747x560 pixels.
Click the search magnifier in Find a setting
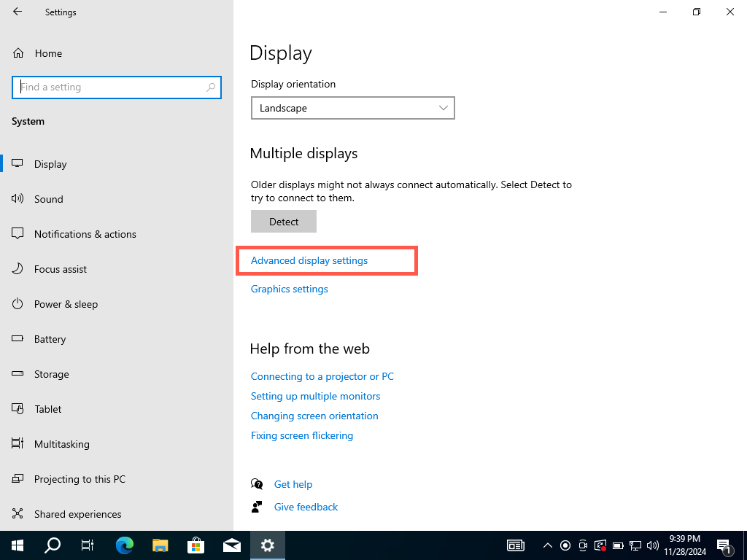click(211, 87)
